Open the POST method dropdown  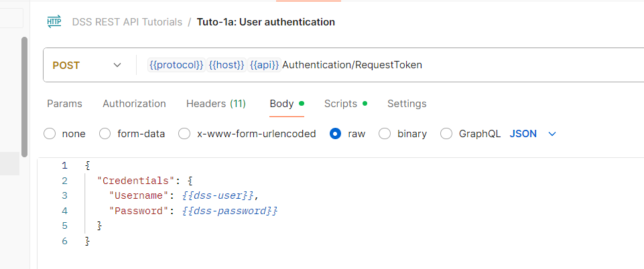(87, 65)
